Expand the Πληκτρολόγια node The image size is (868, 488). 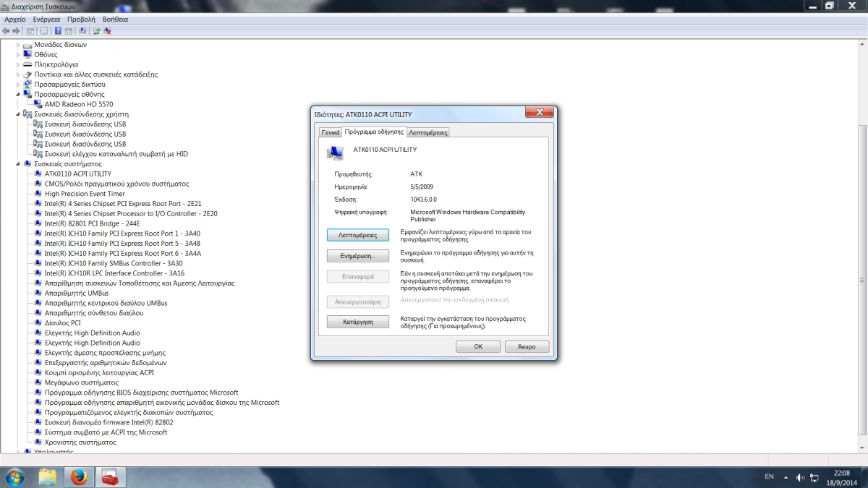[x=18, y=64]
